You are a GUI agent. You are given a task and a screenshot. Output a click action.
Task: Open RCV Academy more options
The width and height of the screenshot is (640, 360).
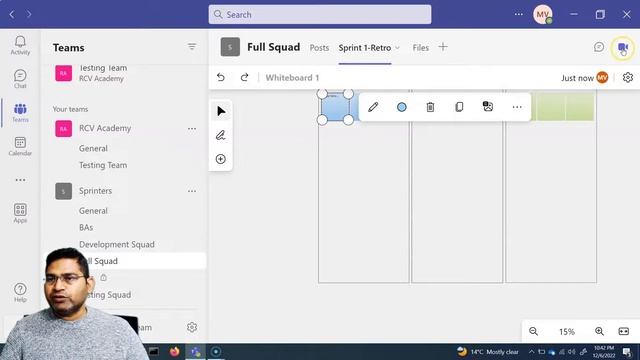(192, 129)
